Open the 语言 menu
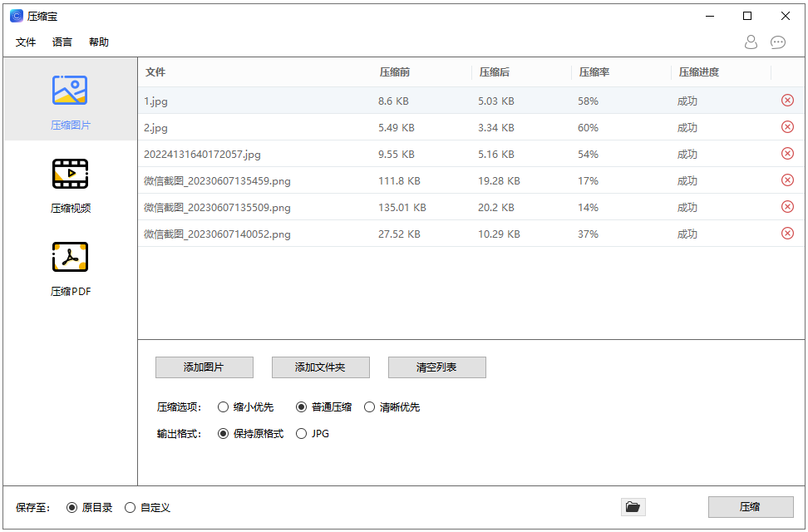Screen dimensions: 808x532 [x=62, y=42]
